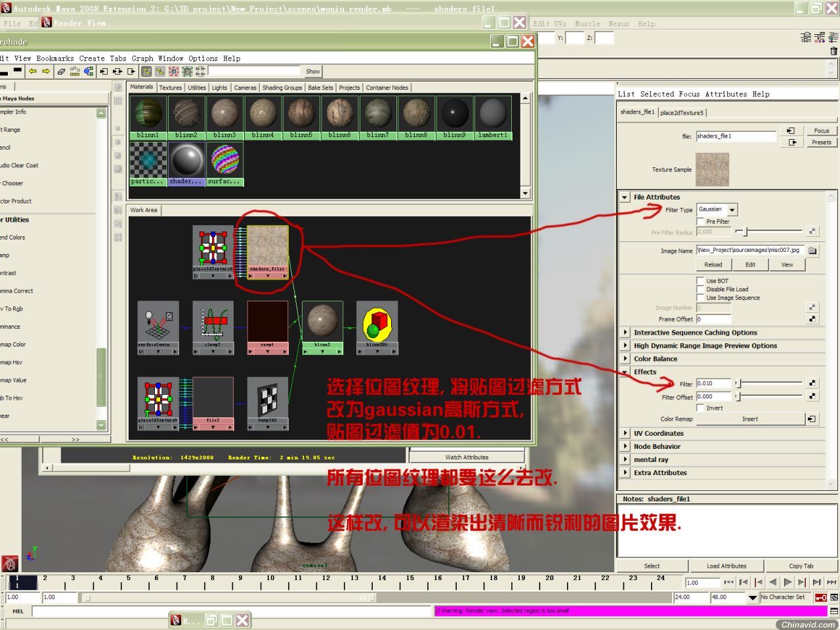Go to end of playback range
Image resolution: width=840 pixels, height=630 pixels.
click(x=831, y=582)
